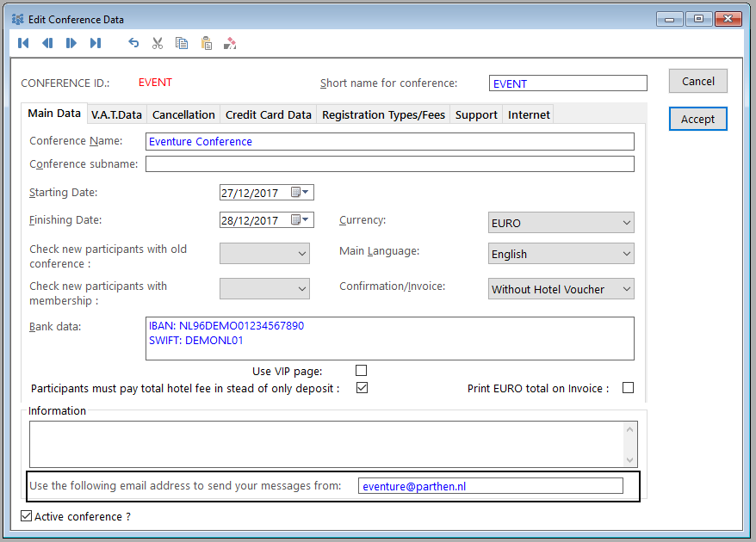Viewport: 756px width, 542px height.
Task: Jump to the last record
Action: 96,43
